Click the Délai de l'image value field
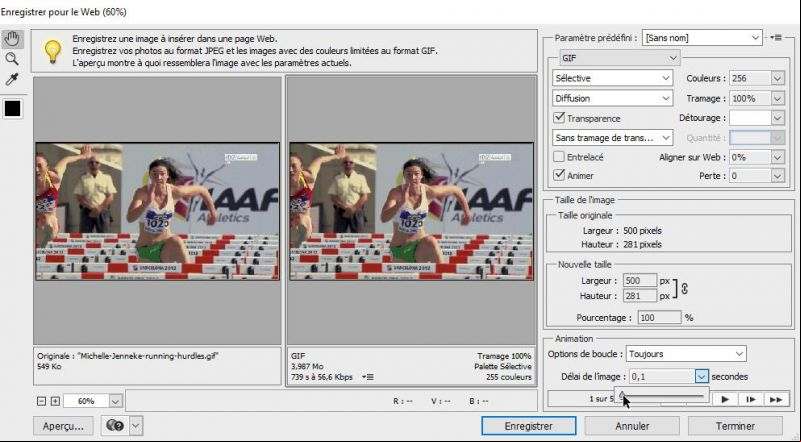This screenshot has height=442, width=801. click(x=662, y=377)
